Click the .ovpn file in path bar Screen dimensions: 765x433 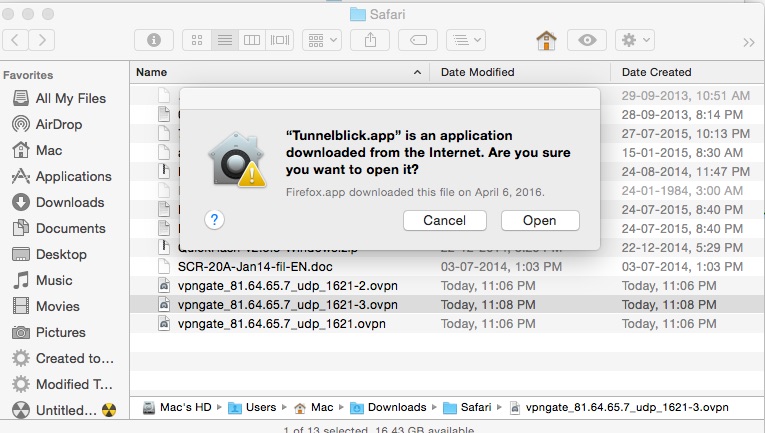coord(619,408)
